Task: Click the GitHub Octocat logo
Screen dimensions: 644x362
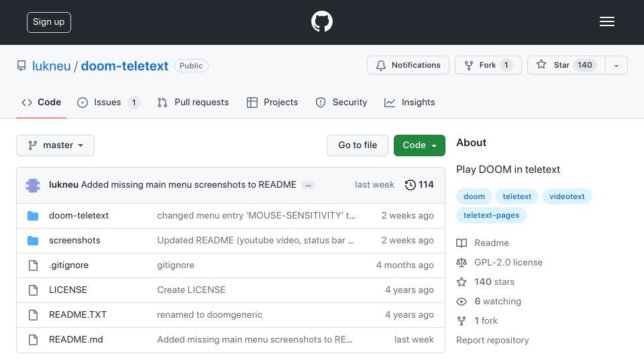Action: pyautogui.click(x=321, y=21)
